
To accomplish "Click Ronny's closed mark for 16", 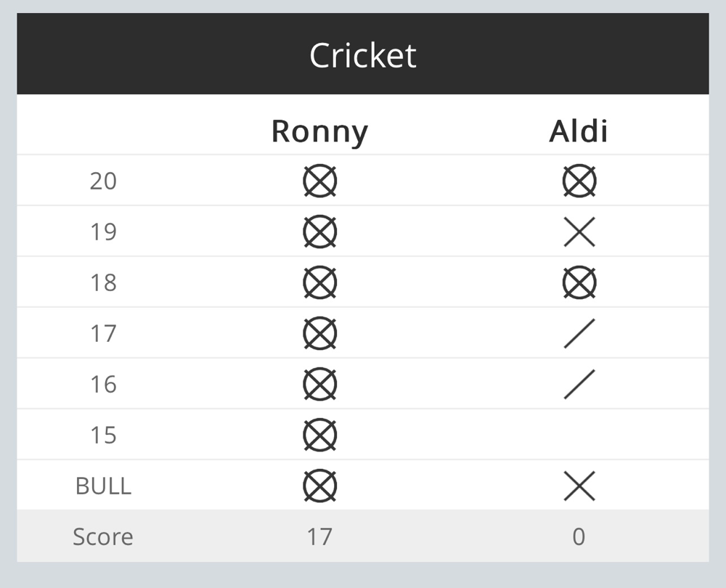I will [320, 384].
